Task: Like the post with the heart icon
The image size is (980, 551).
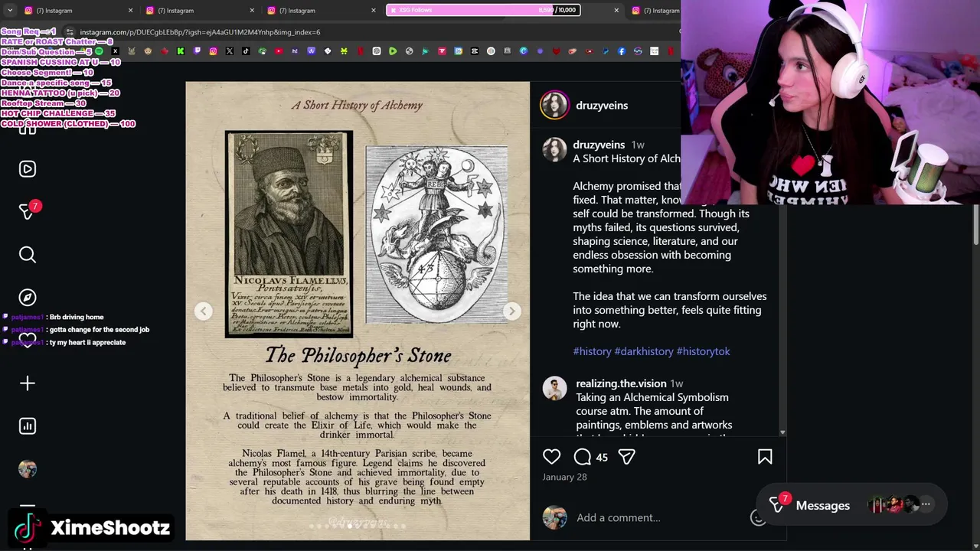Action: click(x=552, y=457)
